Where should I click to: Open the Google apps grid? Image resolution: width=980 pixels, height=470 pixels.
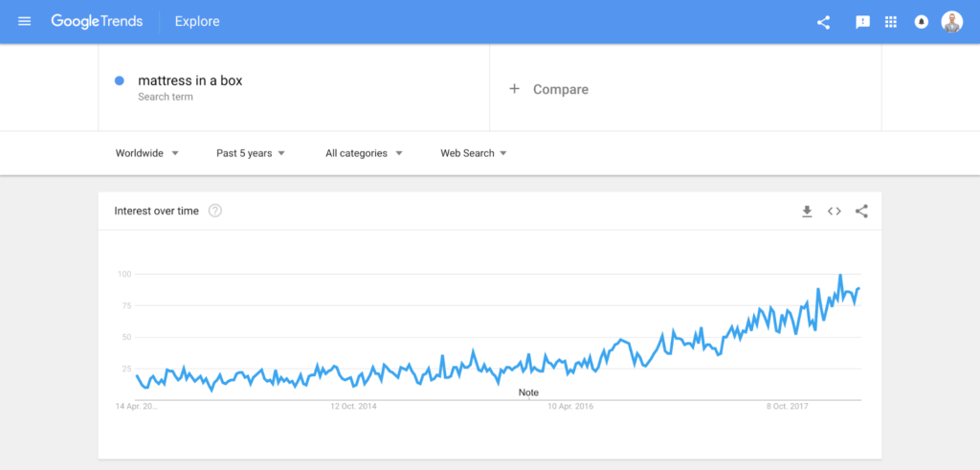(x=891, y=22)
